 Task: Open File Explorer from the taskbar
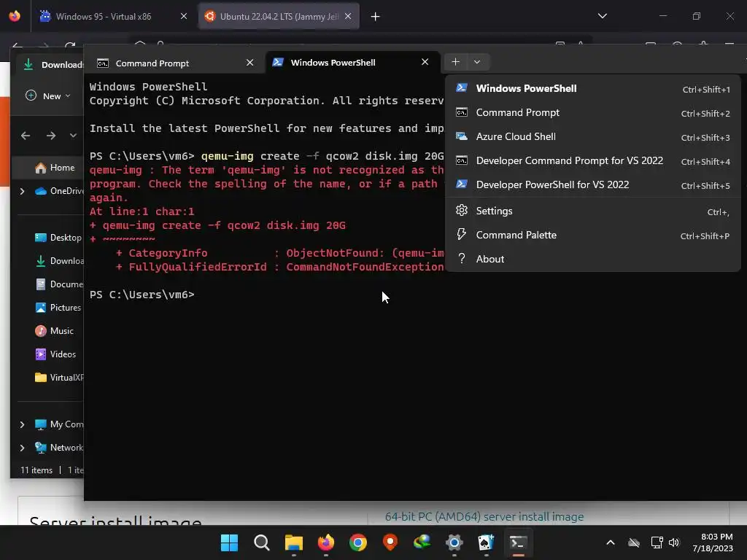coord(293,542)
